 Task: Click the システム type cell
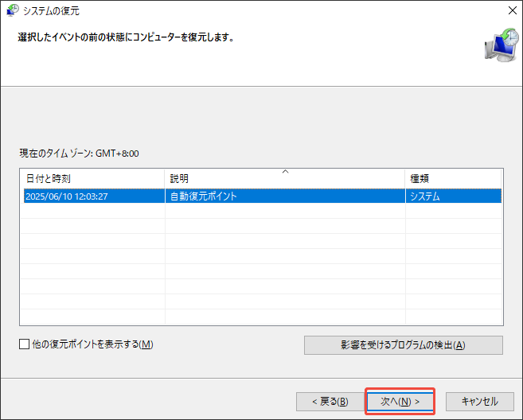[x=454, y=196]
